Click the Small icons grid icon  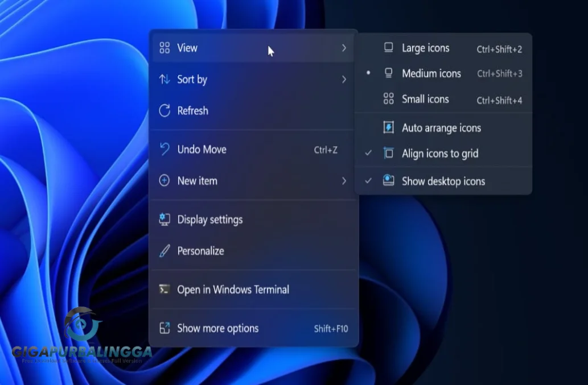click(x=389, y=98)
